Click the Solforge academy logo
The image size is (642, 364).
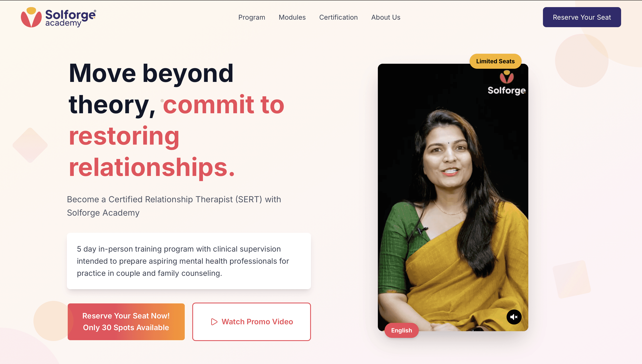[x=58, y=17]
